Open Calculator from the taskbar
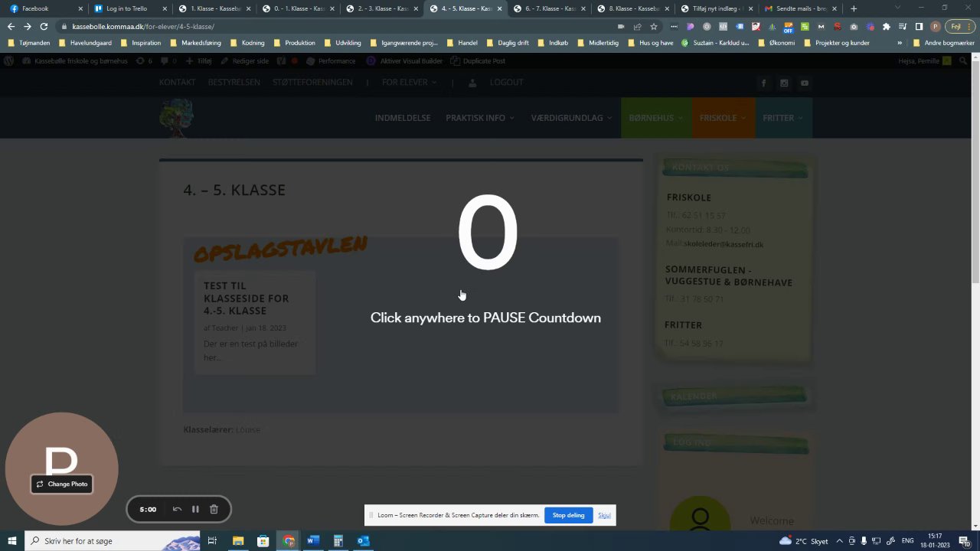Image resolution: width=980 pixels, height=551 pixels. coord(338,541)
